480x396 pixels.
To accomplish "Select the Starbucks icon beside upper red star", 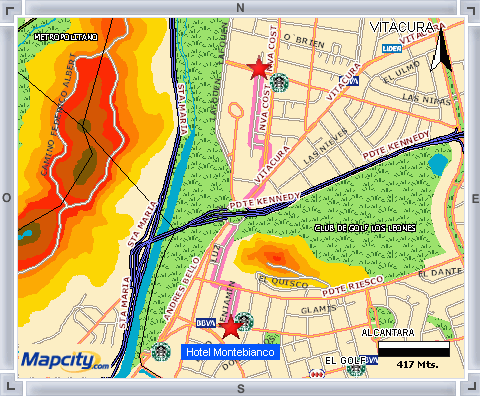I will pyautogui.click(x=279, y=83).
